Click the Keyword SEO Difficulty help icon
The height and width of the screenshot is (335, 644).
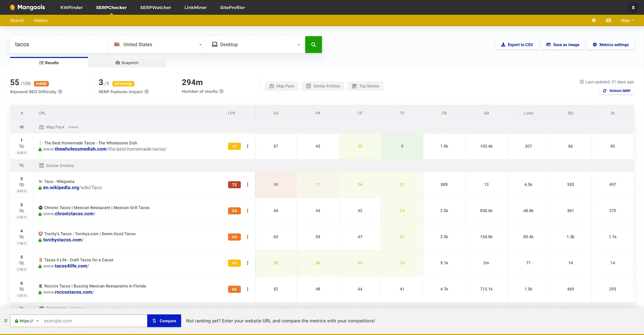click(x=61, y=92)
